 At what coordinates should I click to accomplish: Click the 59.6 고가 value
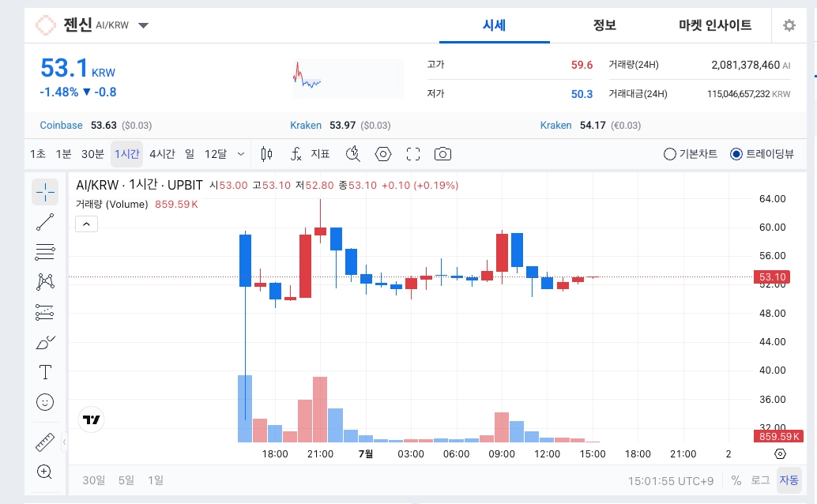(582, 65)
